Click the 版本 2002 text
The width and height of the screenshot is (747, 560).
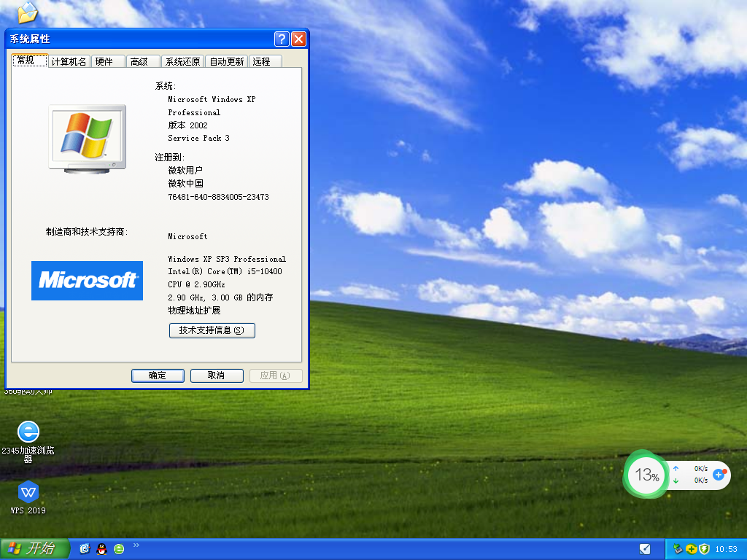(187, 125)
